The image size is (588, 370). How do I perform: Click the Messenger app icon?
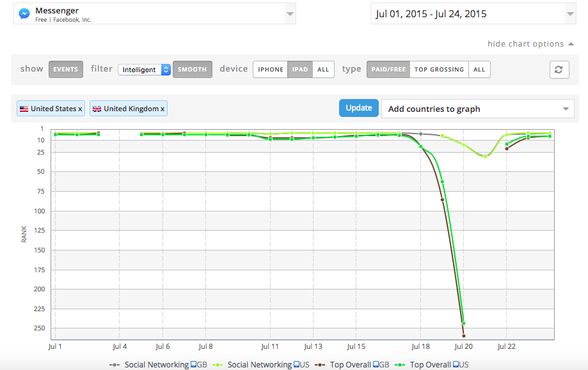coord(24,13)
